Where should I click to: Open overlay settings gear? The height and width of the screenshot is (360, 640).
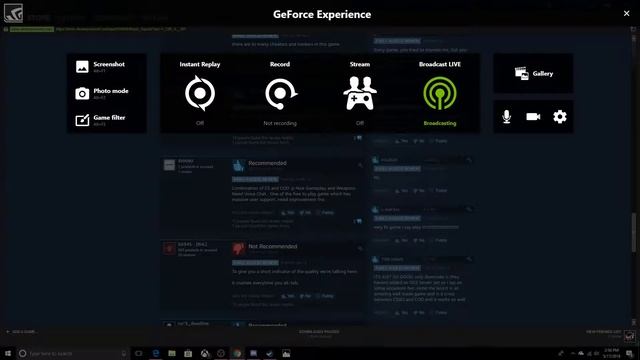pos(560,117)
